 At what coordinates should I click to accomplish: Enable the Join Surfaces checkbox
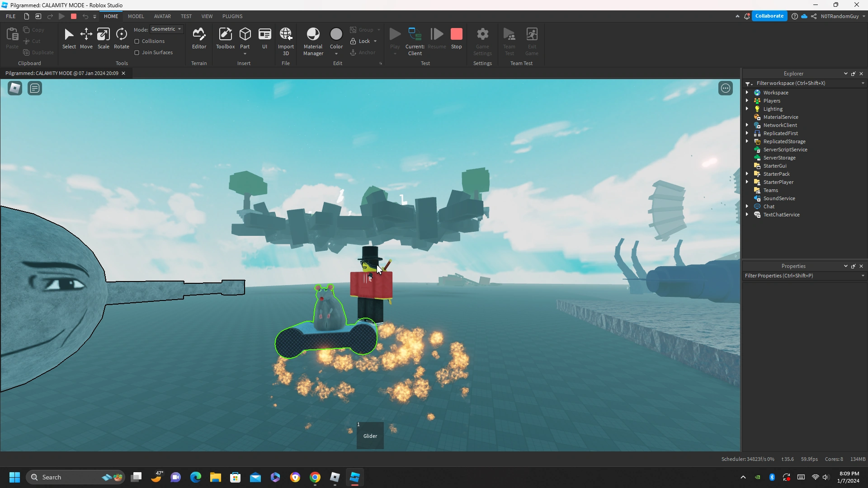point(137,52)
